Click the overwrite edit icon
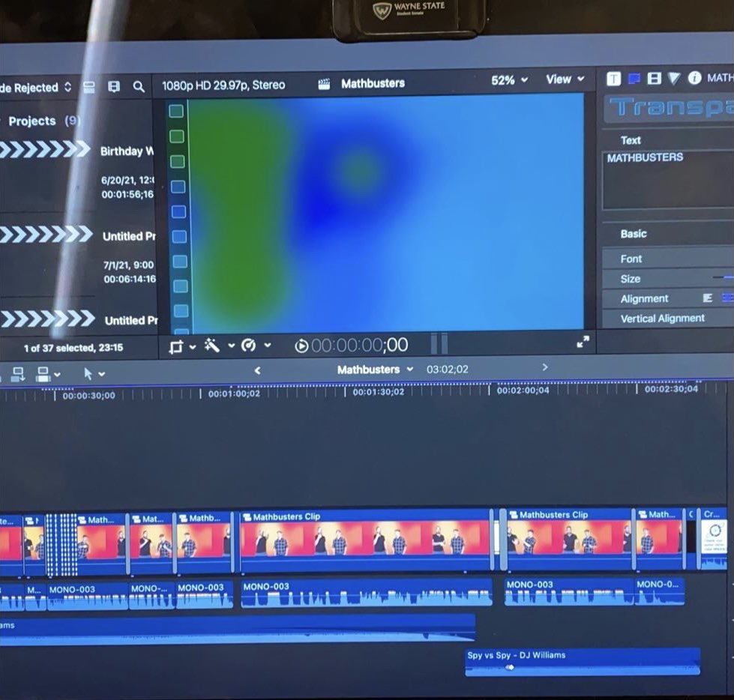 click(x=43, y=374)
